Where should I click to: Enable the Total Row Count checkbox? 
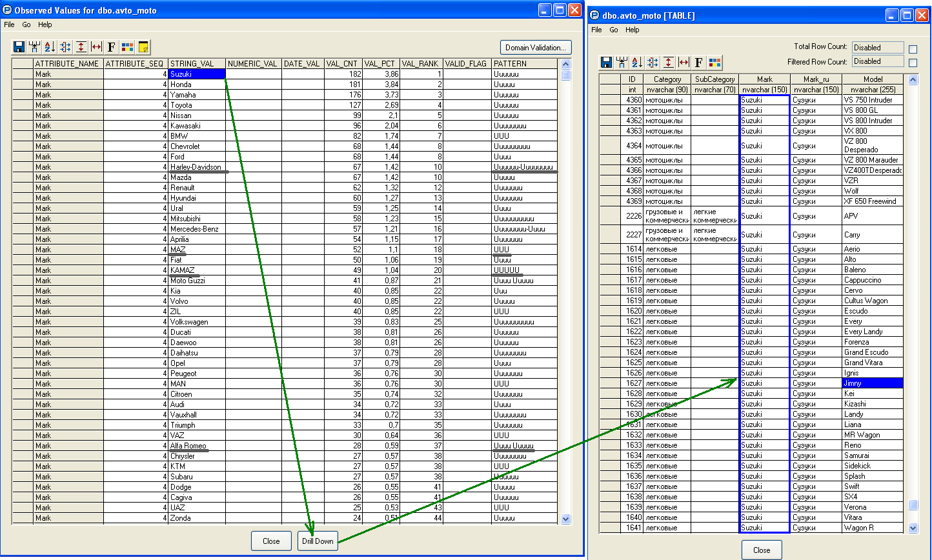tap(913, 49)
